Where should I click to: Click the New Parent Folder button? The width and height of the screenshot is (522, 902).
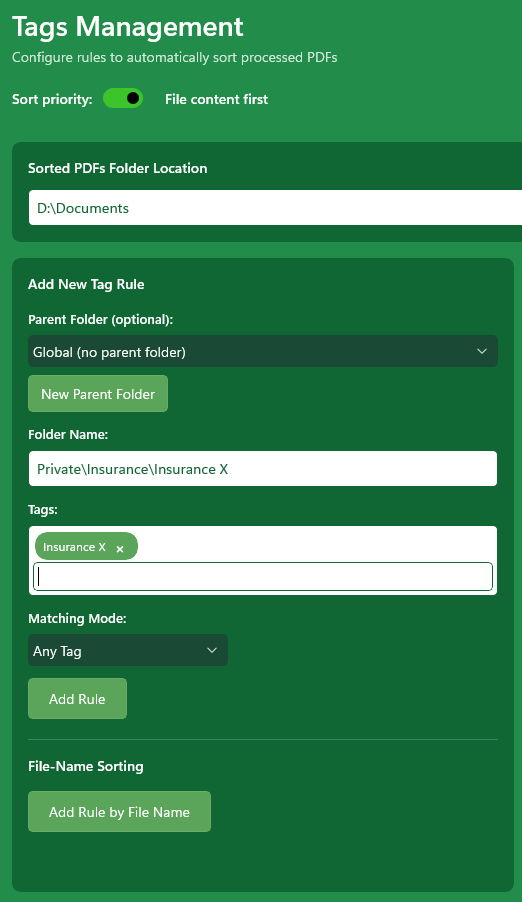click(98, 393)
